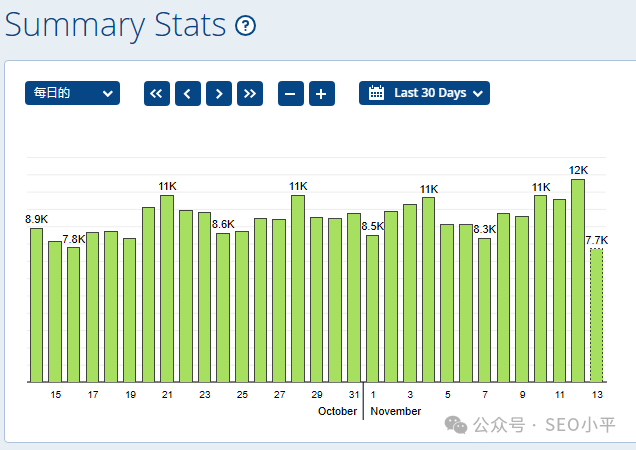Advance one period with the single right arrow
The image size is (636, 450).
(x=219, y=94)
